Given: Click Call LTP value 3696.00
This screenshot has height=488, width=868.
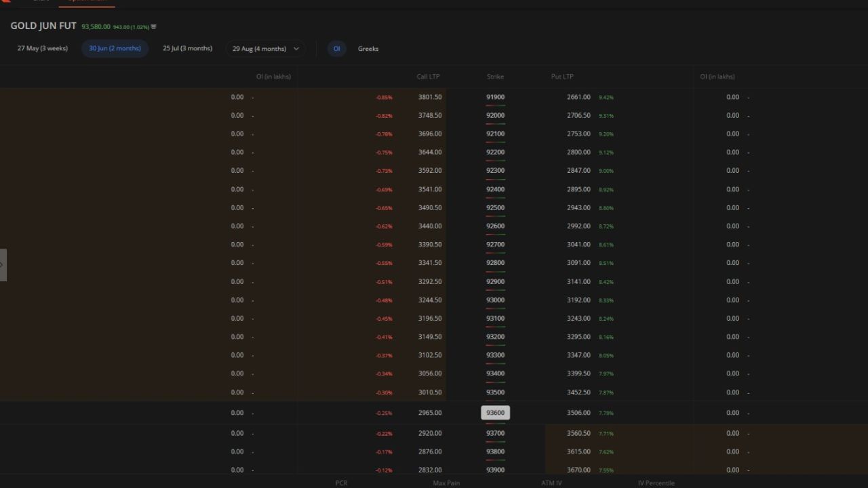Looking at the screenshot, I should click(430, 134).
